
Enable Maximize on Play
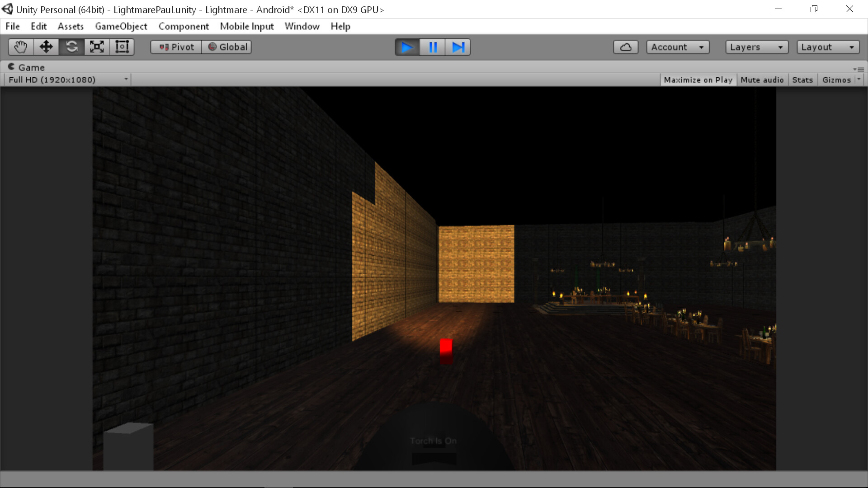[x=698, y=80]
